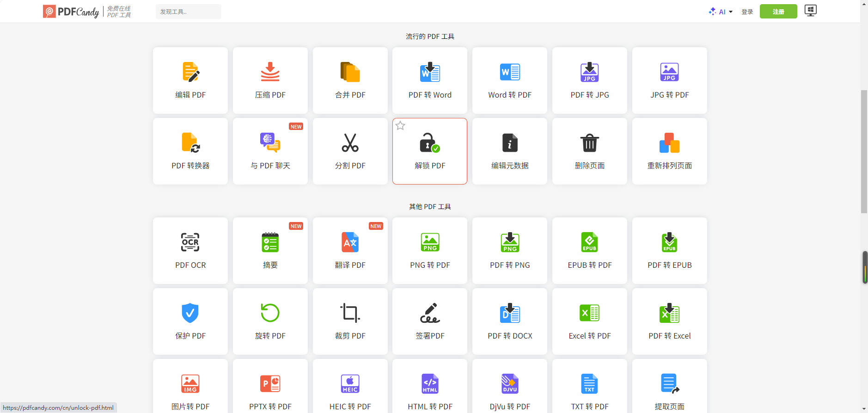Open the Crop PDF tool icon
The width and height of the screenshot is (868, 413).
pyautogui.click(x=350, y=313)
